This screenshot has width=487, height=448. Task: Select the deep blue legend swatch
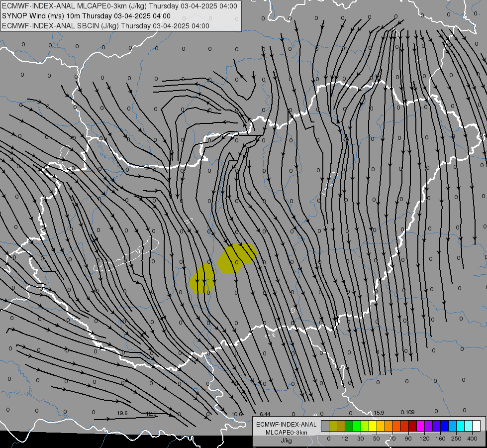point(444,426)
